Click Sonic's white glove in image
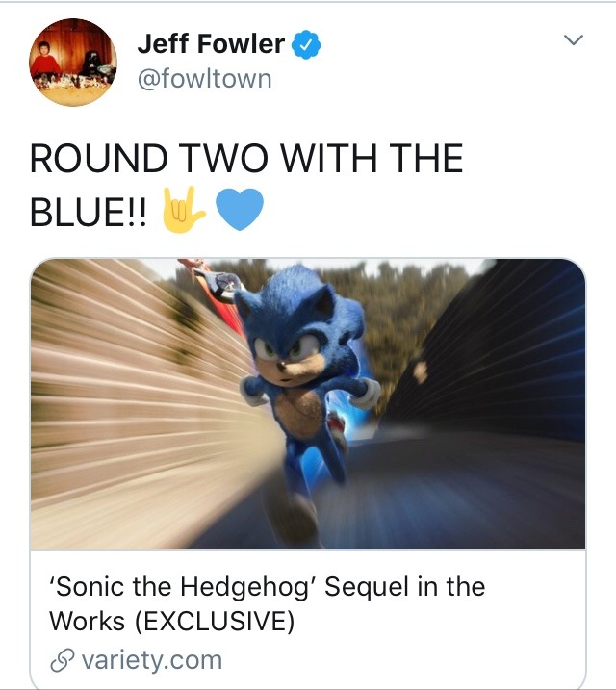Image resolution: width=616 pixels, height=690 pixels. tap(366, 395)
